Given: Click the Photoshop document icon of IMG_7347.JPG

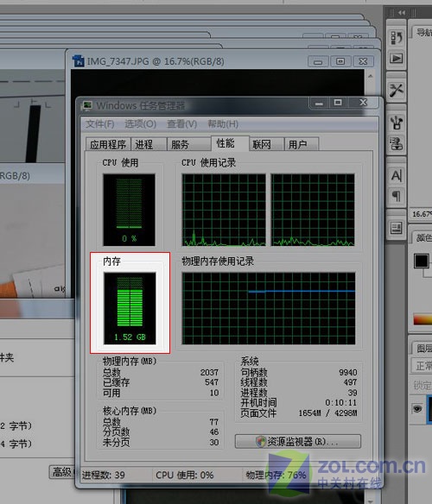Looking at the screenshot, I should [x=79, y=60].
